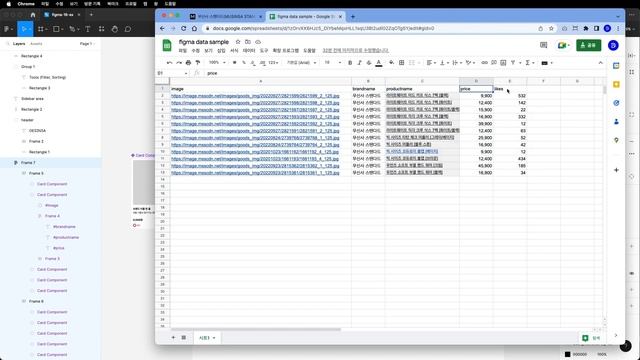Undo the last action in Google Sheets
This screenshot has width=640, height=360.
(169, 62)
